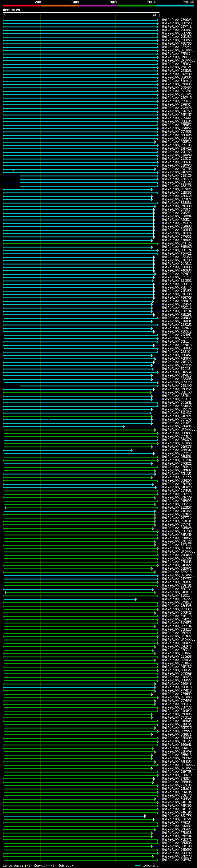
Task: Select the UniRef100_Q4G366 label
Action: pyautogui.click(x=177, y=511)
